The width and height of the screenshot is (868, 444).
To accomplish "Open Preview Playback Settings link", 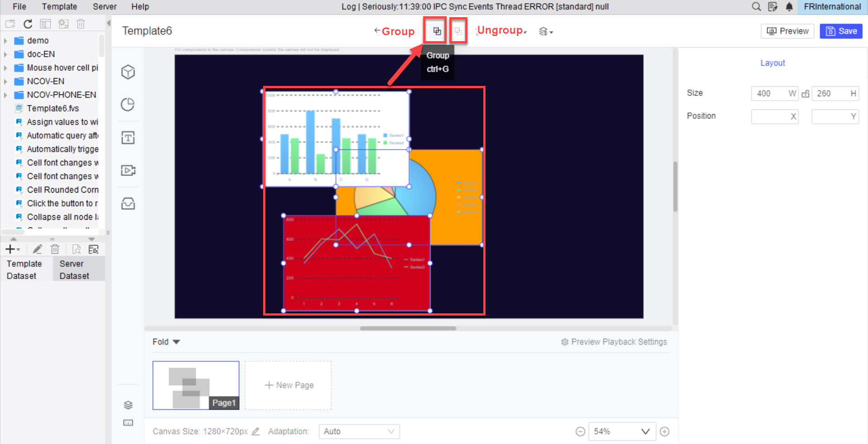I will point(614,342).
